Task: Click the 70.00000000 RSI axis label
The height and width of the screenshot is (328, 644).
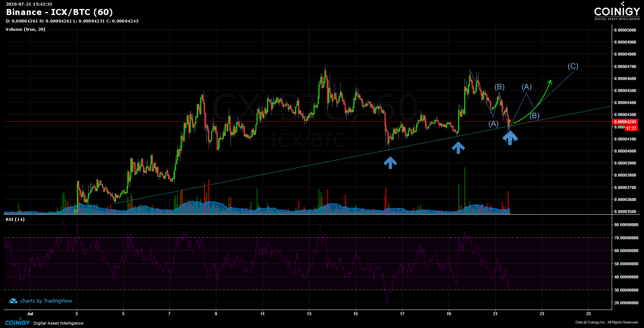Action: click(x=626, y=238)
